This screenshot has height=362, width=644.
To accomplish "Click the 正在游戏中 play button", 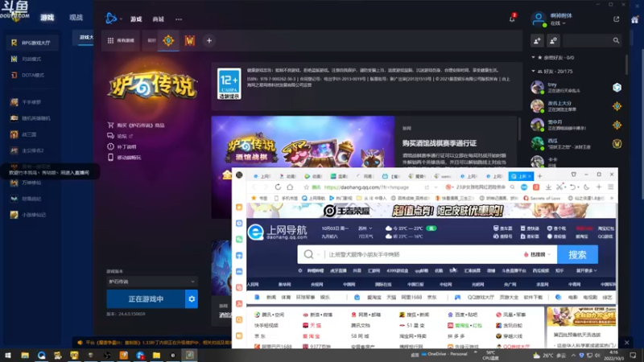I will pos(146,299).
